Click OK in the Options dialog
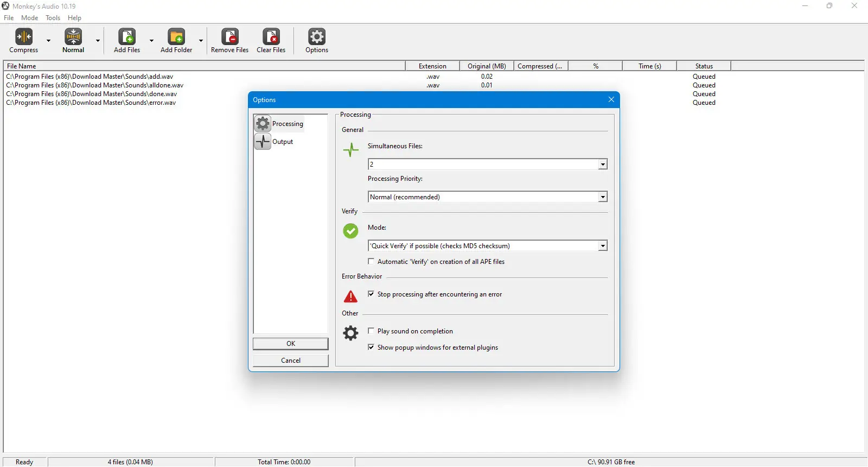868x467 pixels. pos(291,344)
